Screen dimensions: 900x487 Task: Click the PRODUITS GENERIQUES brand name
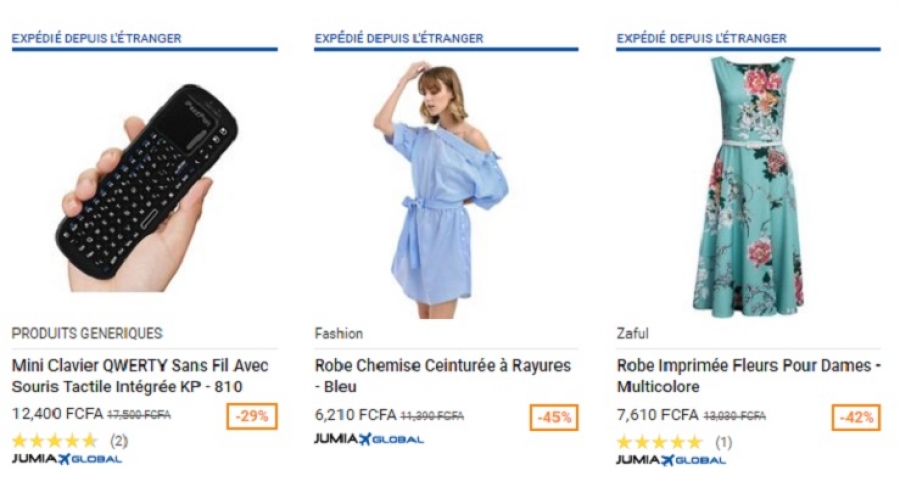click(x=86, y=333)
